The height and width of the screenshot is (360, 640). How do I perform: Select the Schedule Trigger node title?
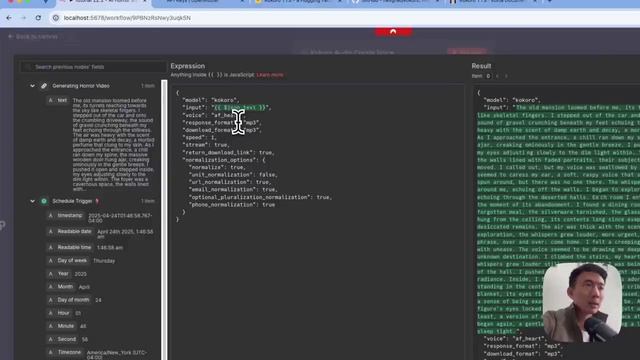(72, 201)
